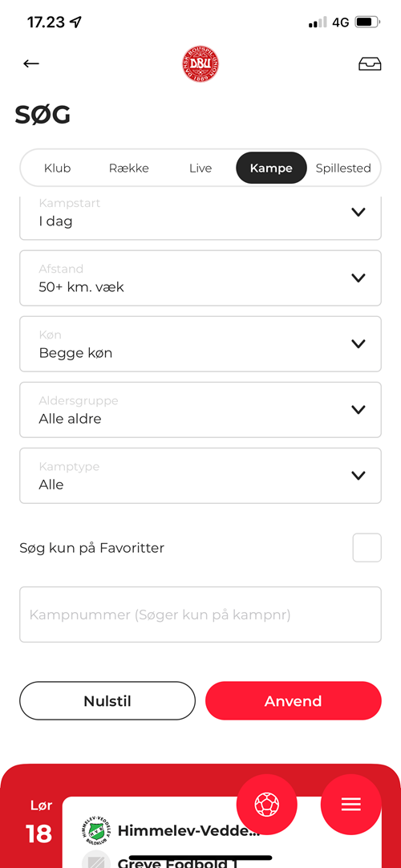Image resolution: width=401 pixels, height=868 pixels.
Task: Tap the location arrow in status bar
Action: pyautogui.click(x=75, y=22)
